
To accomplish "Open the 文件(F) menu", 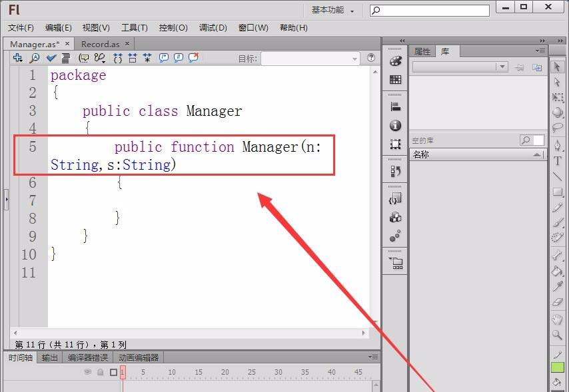I will point(21,28).
